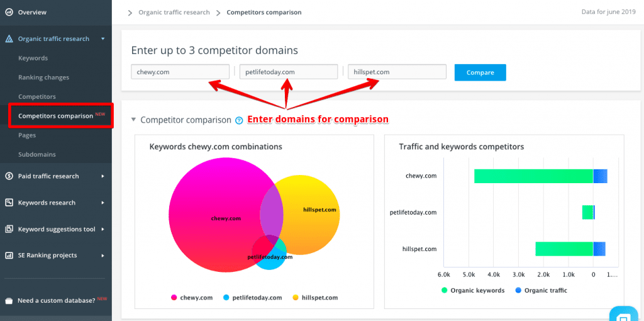Image resolution: width=644 pixels, height=321 pixels.
Task: Click the Paid traffic research dollar icon
Action: tap(9, 176)
